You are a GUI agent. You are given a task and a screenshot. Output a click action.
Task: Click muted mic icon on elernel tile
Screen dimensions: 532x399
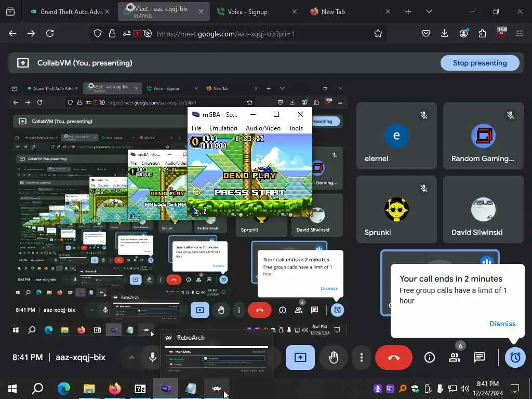coord(424,115)
